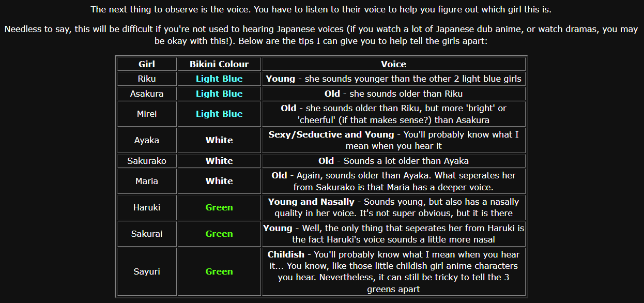Select the "Asakura" name cell
The height and width of the screenshot is (303, 644).
(x=147, y=94)
